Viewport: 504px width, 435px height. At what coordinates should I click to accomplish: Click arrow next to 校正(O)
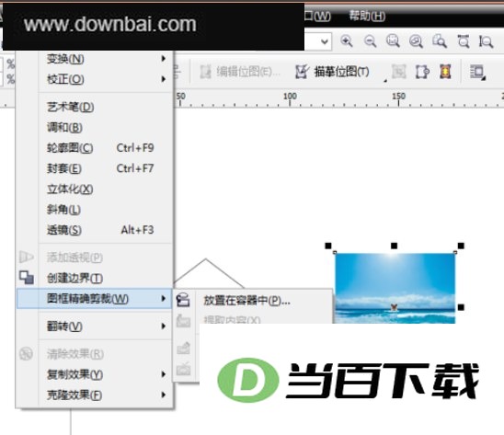point(164,79)
